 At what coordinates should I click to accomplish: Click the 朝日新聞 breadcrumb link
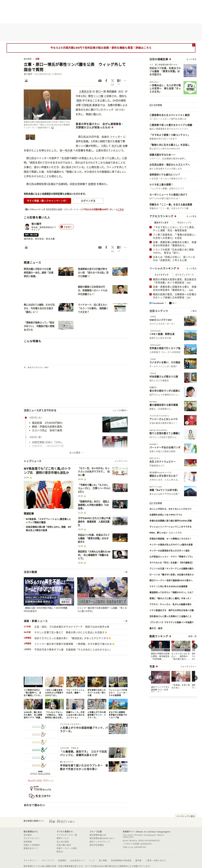click(27, 59)
